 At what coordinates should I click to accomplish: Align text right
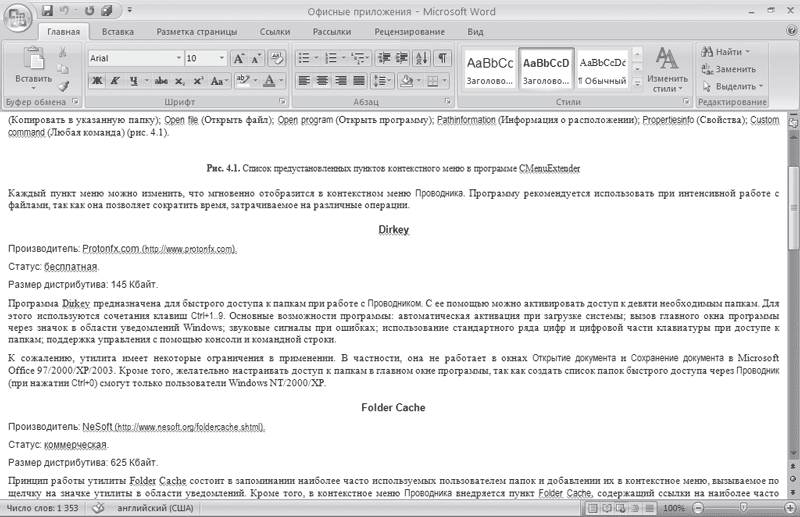coord(341,81)
